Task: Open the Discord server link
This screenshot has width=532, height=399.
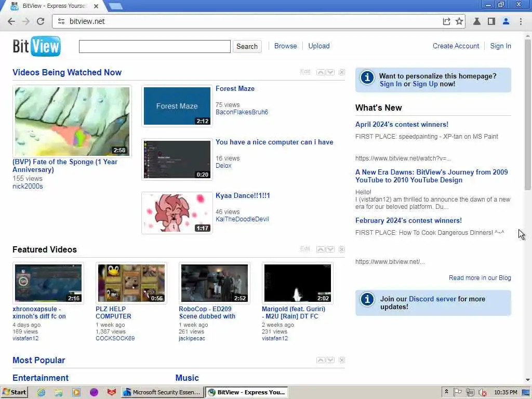Action: 432,299
